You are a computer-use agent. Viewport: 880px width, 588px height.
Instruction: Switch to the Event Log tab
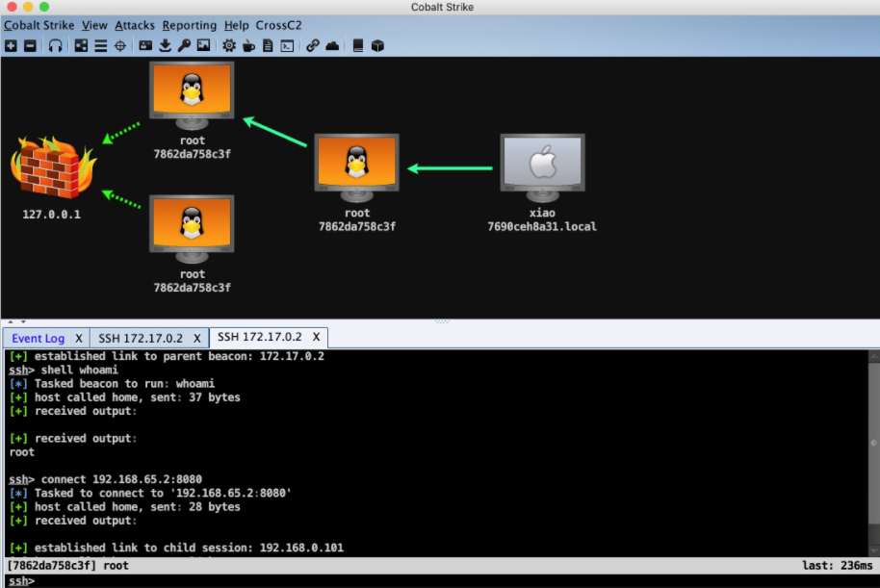[39, 339]
